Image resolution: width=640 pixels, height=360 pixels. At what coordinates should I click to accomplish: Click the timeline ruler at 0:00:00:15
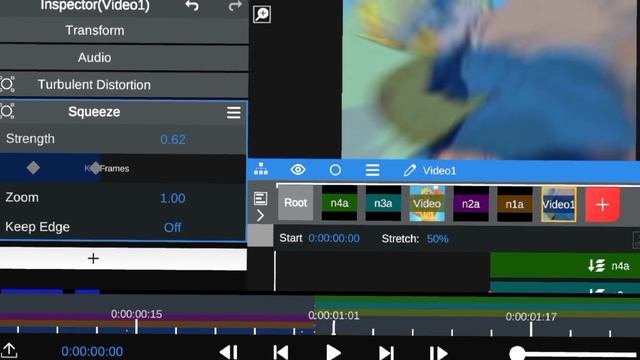136,314
